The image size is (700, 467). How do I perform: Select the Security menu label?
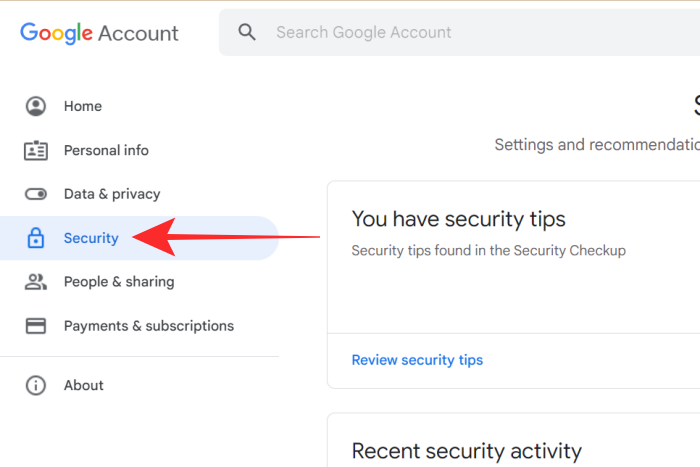coord(91,238)
